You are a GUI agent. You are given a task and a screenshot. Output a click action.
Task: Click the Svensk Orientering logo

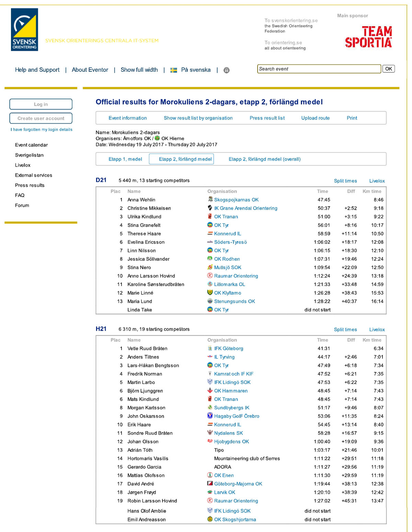point(24,30)
